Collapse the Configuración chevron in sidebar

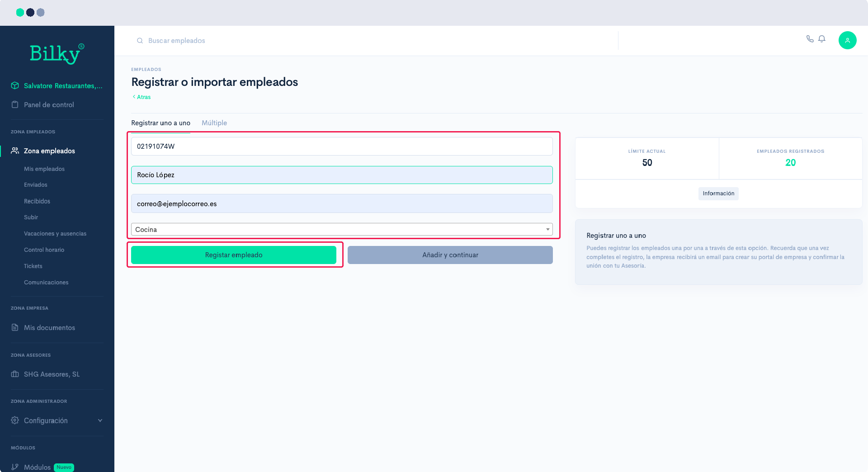[x=100, y=420]
